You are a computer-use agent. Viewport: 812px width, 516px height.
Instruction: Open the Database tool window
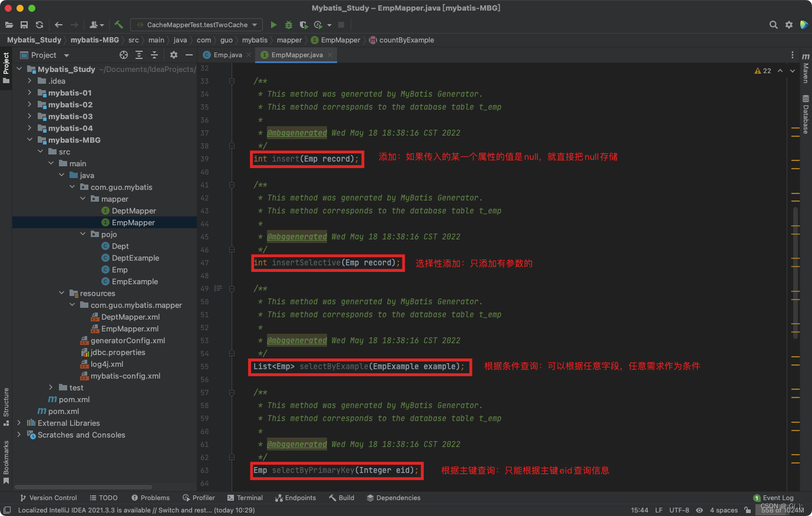(806, 114)
